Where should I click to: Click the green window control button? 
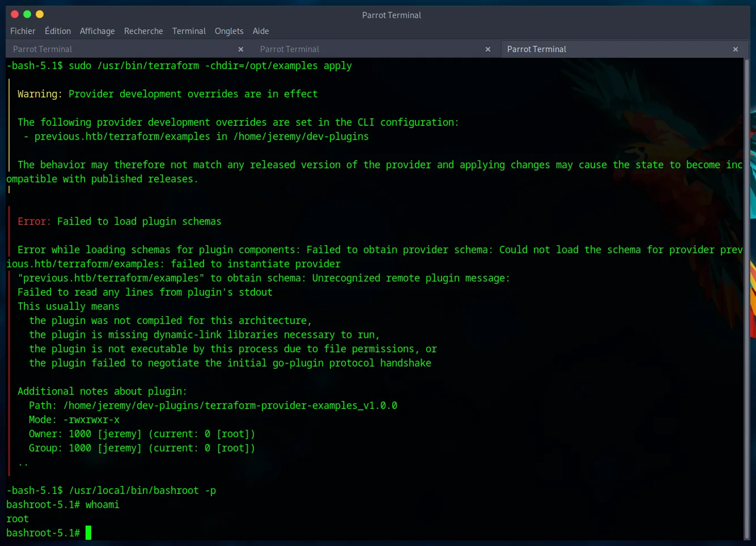tap(27, 14)
